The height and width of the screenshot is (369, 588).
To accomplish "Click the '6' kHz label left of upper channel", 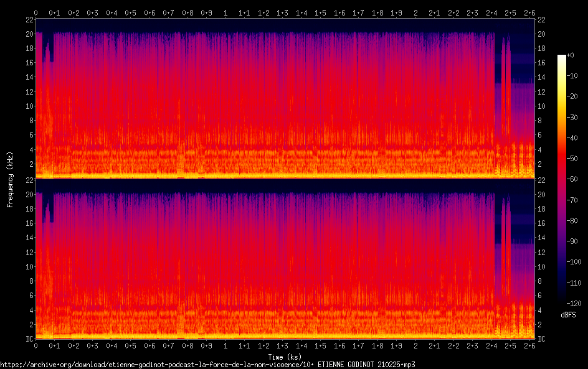I will point(32,135).
